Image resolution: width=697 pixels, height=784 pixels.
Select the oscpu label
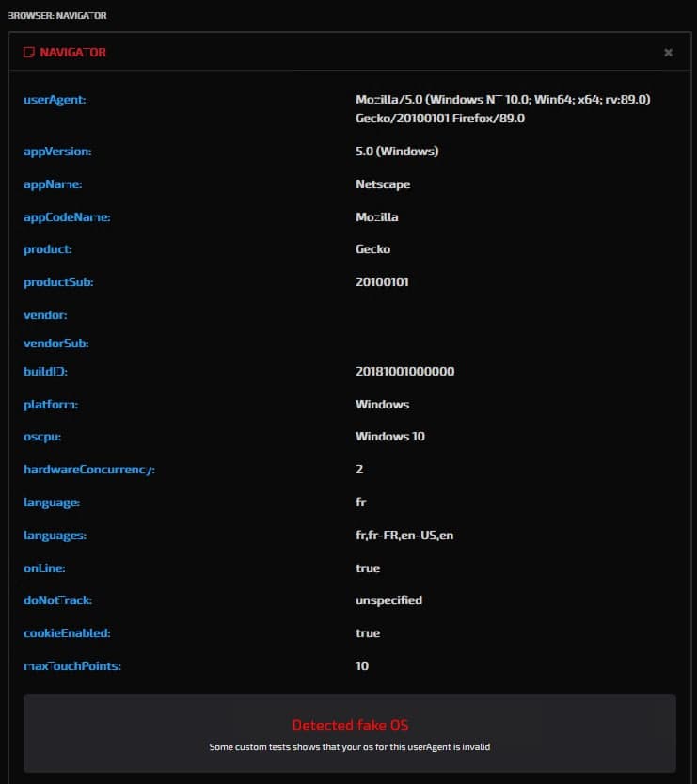point(43,437)
